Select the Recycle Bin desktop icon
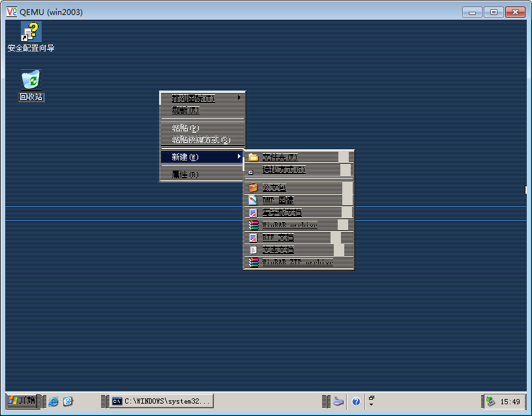 tap(31, 80)
